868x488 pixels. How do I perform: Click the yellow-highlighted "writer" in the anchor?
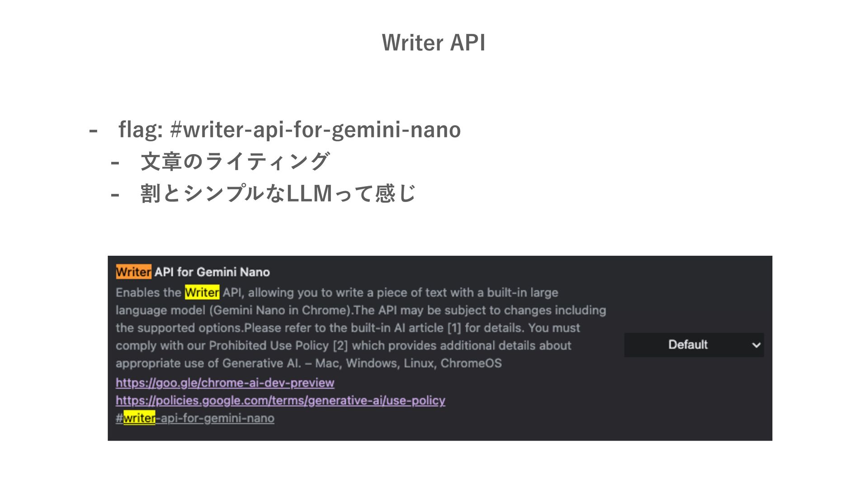coord(139,418)
